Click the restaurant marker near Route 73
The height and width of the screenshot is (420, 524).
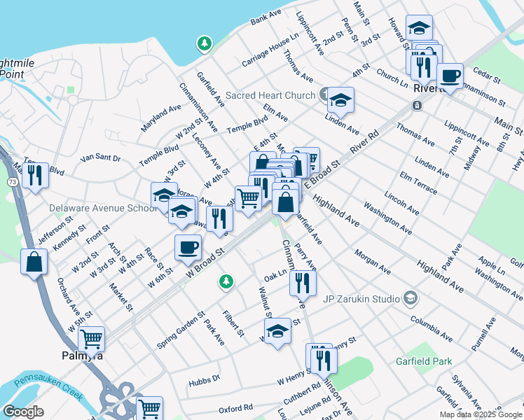(x=35, y=176)
